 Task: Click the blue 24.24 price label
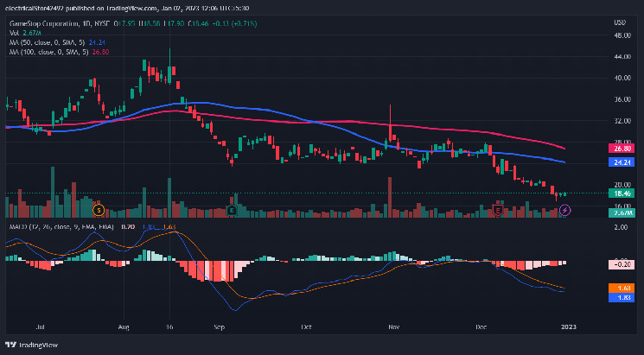coord(622,162)
